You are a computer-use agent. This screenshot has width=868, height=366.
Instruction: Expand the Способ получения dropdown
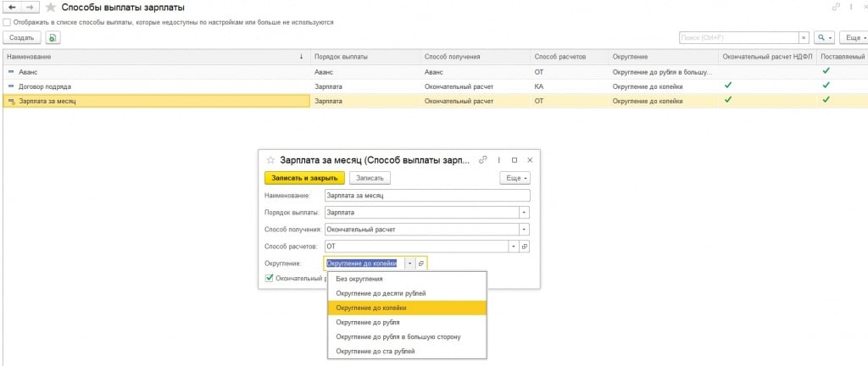(524, 230)
